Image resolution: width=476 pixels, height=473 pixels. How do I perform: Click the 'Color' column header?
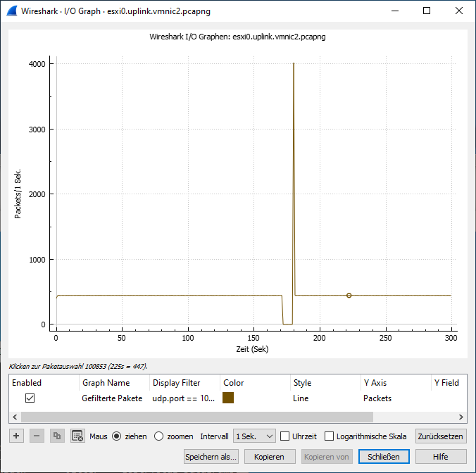[255, 383]
